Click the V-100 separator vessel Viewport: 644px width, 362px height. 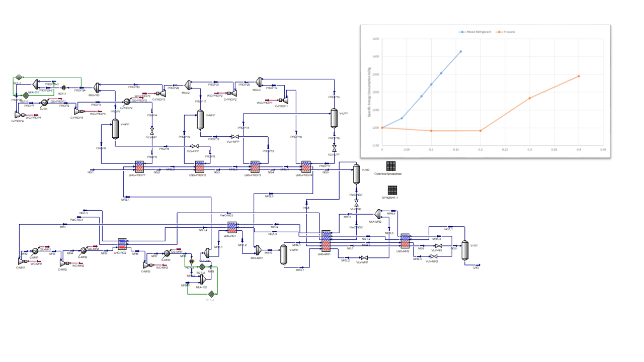tap(356, 173)
